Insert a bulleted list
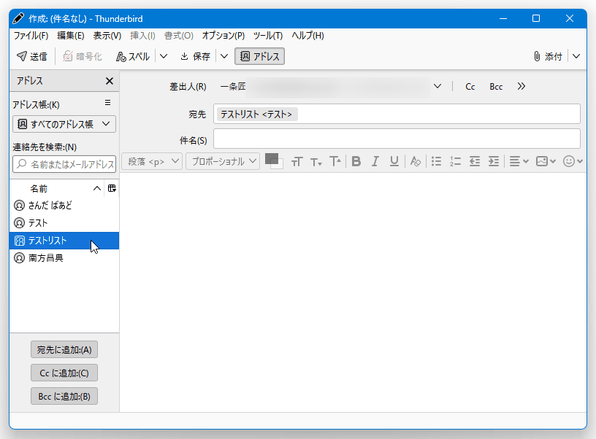Screen dimensions: 596x439 click(x=436, y=162)
